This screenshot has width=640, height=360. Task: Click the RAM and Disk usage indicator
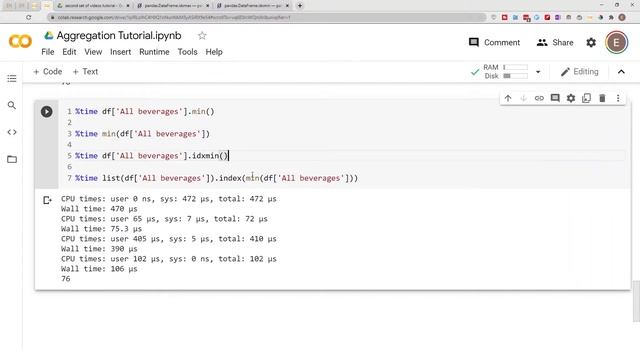click(505, 72)
